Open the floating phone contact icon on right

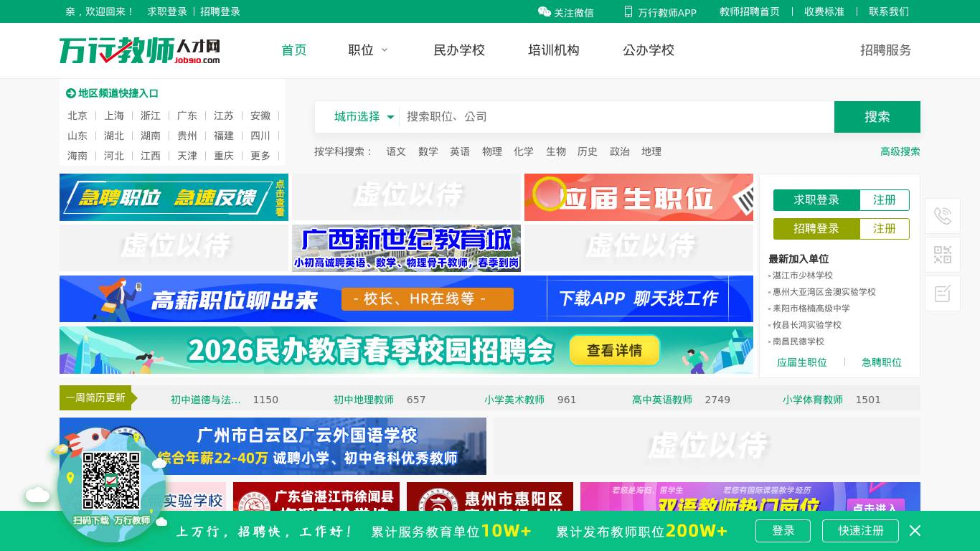click(942, 216)
